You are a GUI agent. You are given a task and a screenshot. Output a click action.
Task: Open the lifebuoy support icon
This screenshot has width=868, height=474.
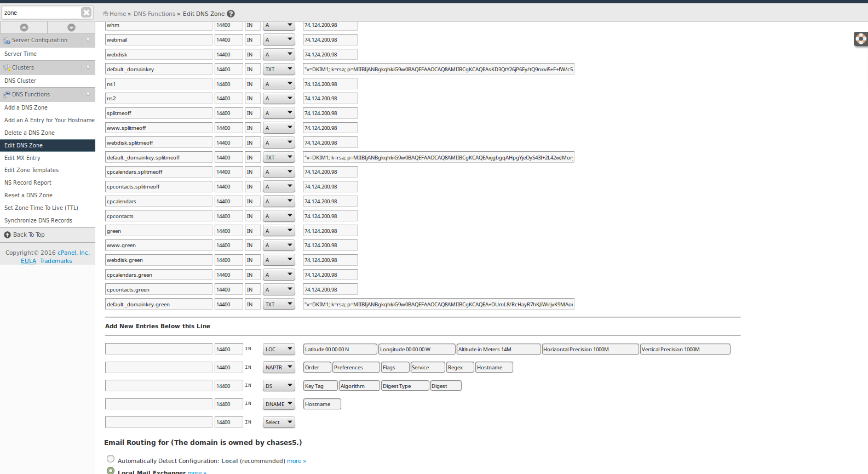(860, 39)
